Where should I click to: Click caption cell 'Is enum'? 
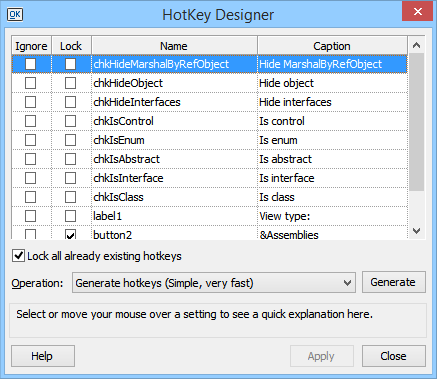click(x=332, y=140)
